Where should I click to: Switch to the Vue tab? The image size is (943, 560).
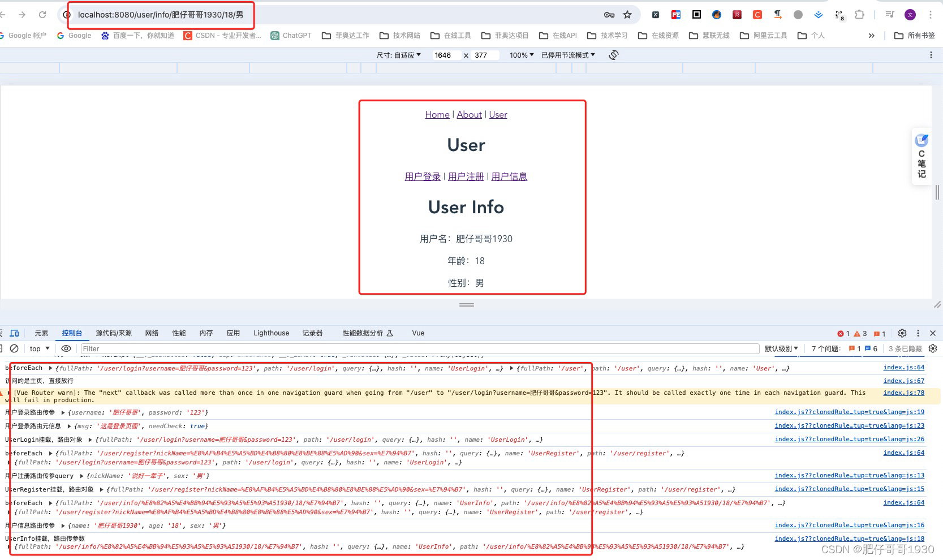[x=418, y=333]
